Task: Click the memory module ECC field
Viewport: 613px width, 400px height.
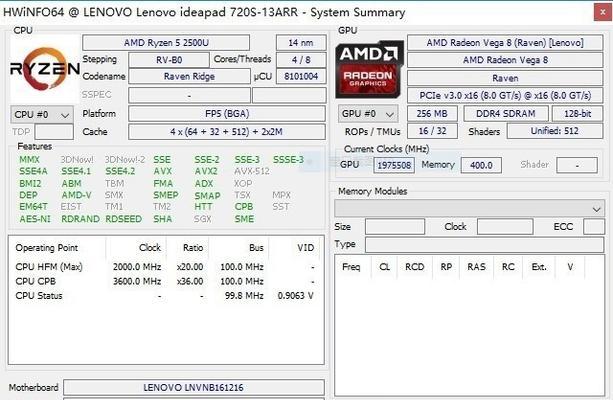Action: pyautogui.click(x=594, y=227)
